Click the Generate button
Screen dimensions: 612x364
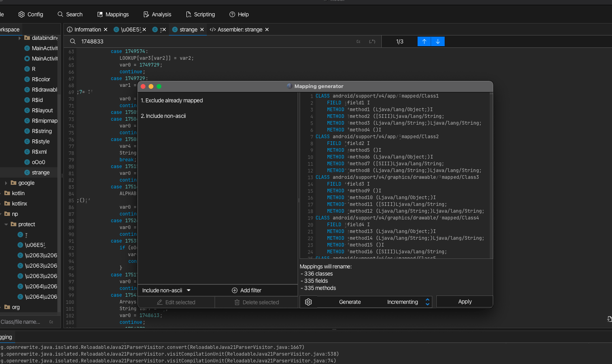click(350, 302)
